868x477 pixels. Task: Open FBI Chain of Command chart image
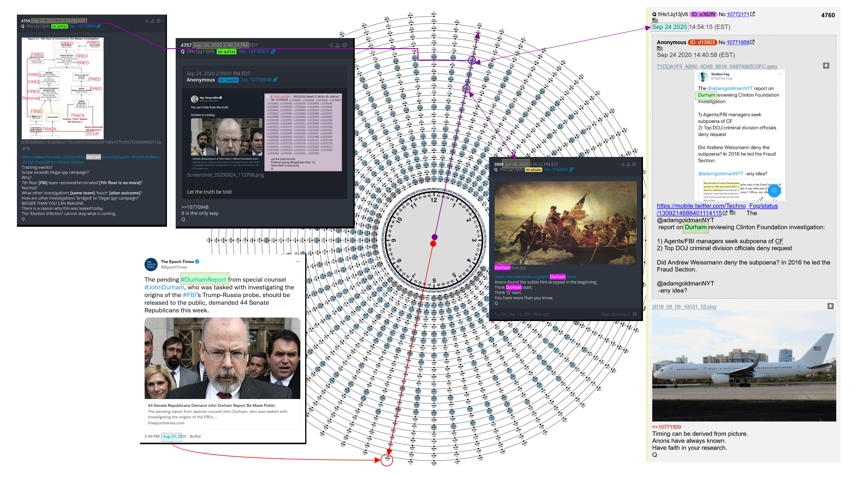[63, 88]
